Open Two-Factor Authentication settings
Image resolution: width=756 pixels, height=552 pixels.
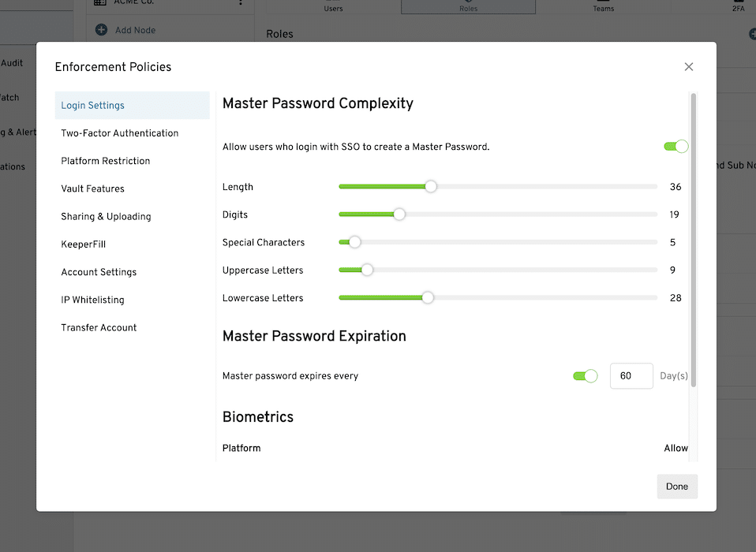pyautogui.click(x=120, y=133)
